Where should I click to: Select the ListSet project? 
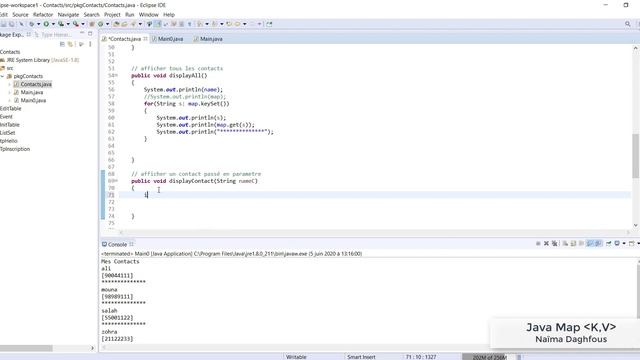click(7, 133)
